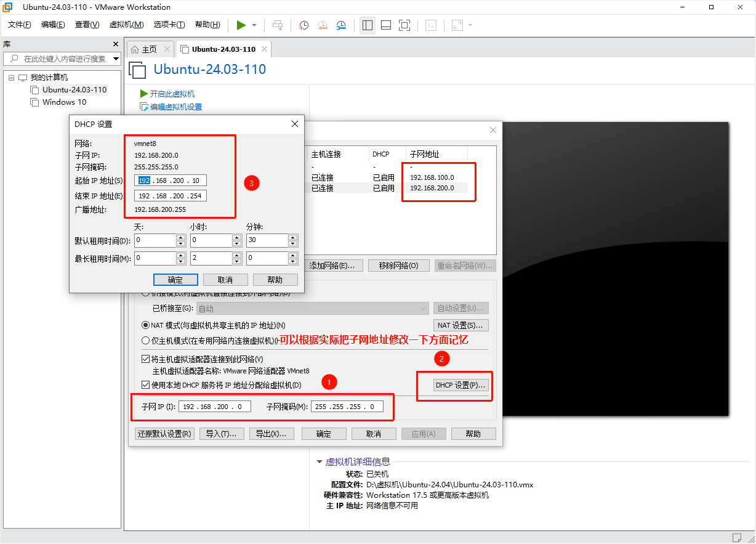Image resolution: width=756 pixels, height=544 pixels.
Task: Click 还原默认设置(R) button
Action: 164,434
